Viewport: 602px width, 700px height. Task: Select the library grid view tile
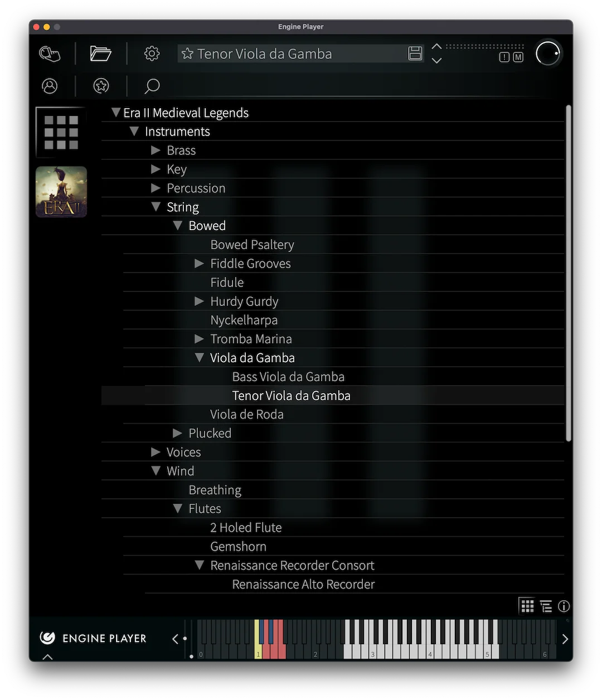coord(61,133)
